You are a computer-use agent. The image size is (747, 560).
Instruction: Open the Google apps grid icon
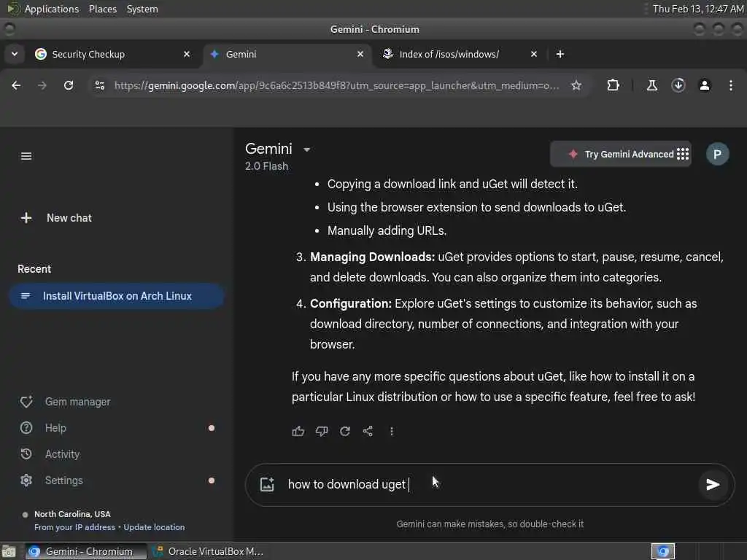click(683, 154)
